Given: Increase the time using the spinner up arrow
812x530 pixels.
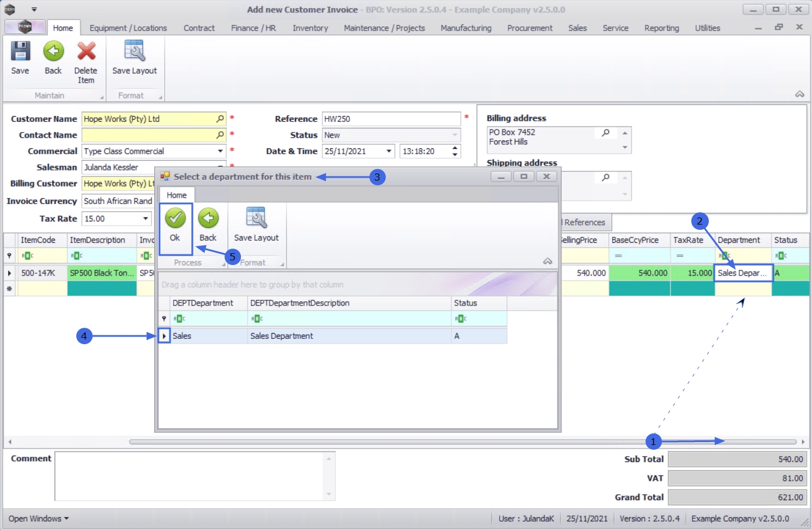Looking at the screenshot, I should (455, 148).
